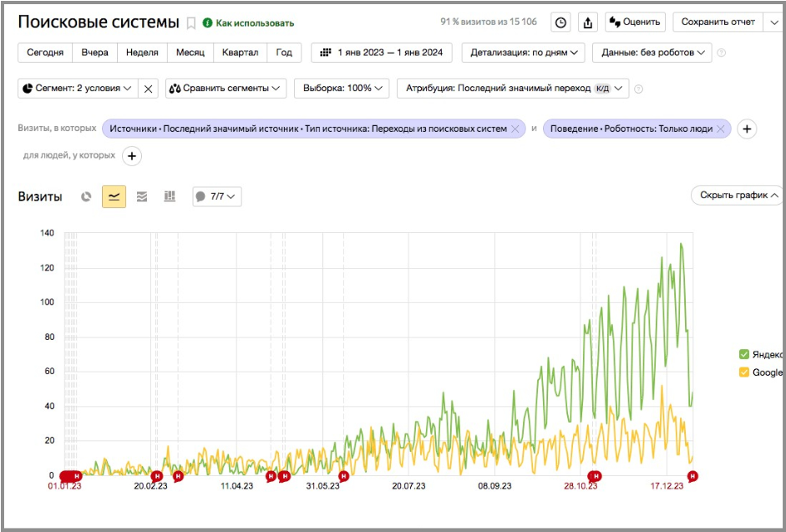Click Скрыть график to collapse chart
786x532 pixels.
(738, 195)
